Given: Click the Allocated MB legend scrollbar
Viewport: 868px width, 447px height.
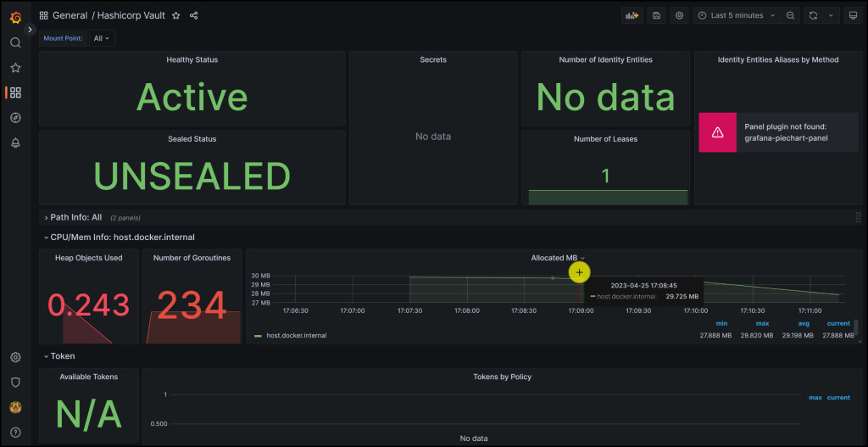Looking at the screenshot, I should 856,327.
